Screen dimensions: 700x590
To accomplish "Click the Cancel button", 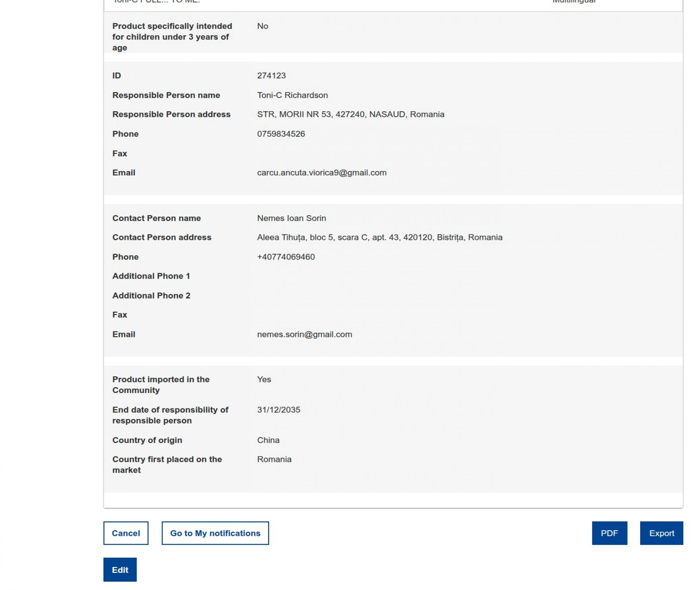I will coord(126,533).
